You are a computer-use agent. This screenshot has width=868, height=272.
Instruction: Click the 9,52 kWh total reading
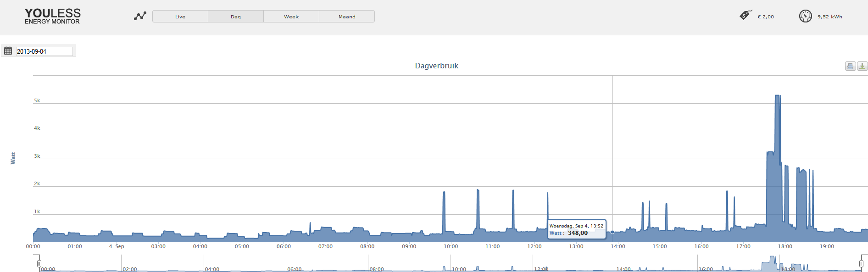829,17
